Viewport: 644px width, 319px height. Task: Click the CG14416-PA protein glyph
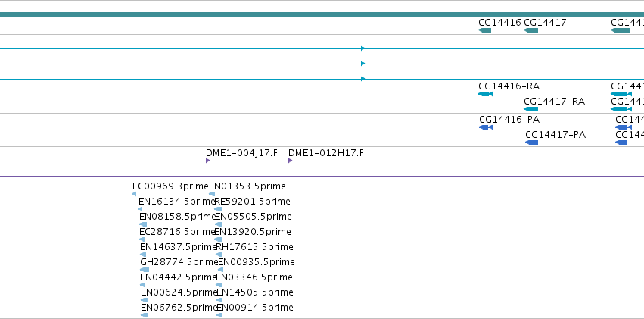pos(486,127)
